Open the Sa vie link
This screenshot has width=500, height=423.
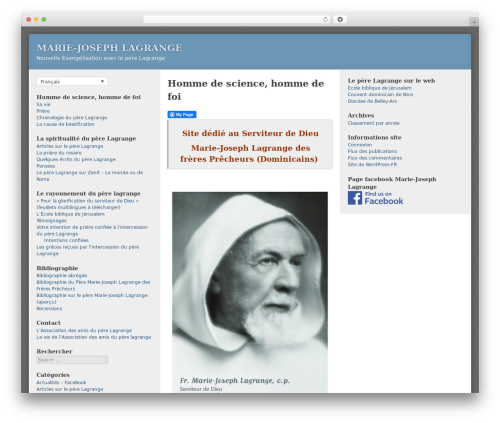click(x=43, y=104)
